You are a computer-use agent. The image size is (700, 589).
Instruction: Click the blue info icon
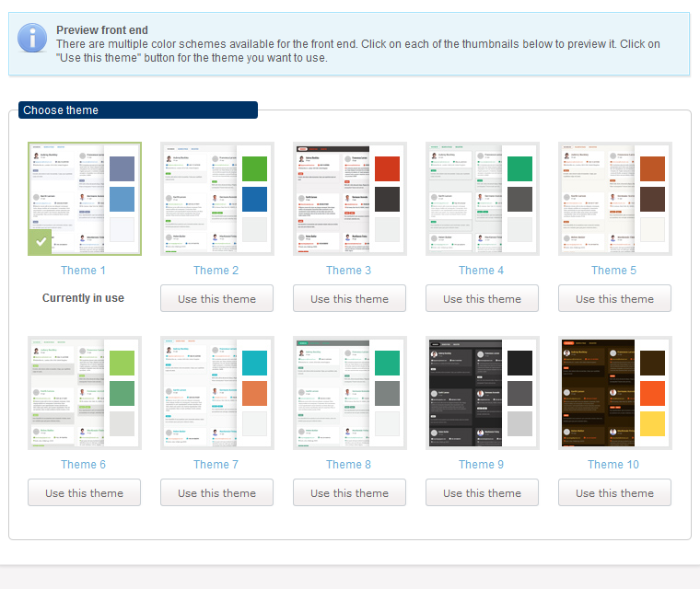[x=32, y=38]
